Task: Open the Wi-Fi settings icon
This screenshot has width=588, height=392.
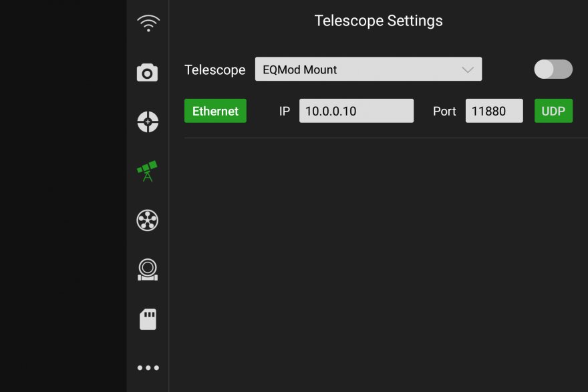Action: pos(148,24)
